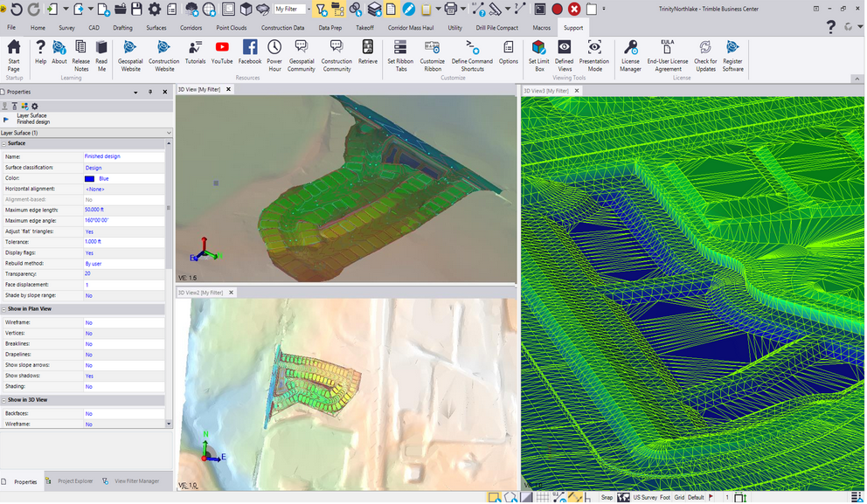Select the 3D View2 [My Filter] tab
This screenshot has width=867, height=504.
point(200,293)
